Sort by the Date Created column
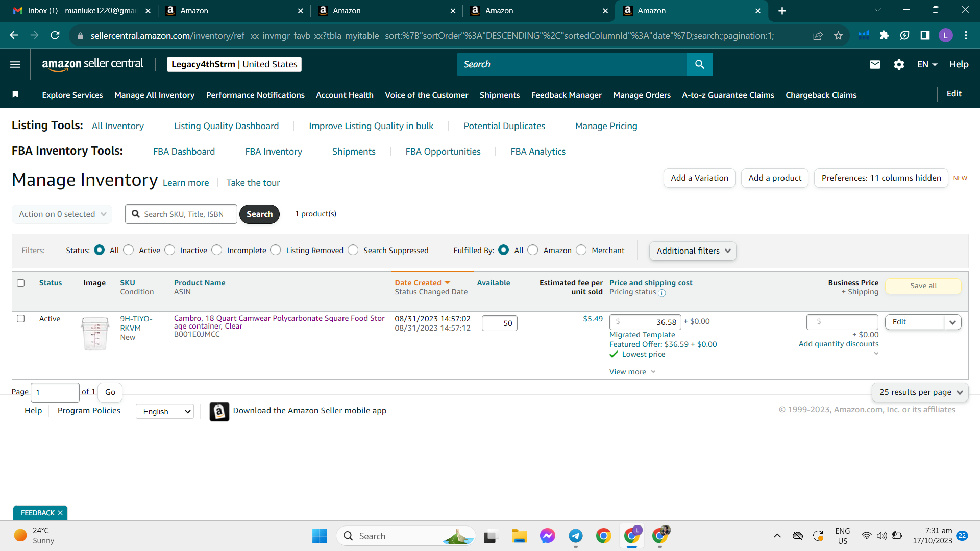The width and height of the screenshot is (980, 551). (422, 283)
